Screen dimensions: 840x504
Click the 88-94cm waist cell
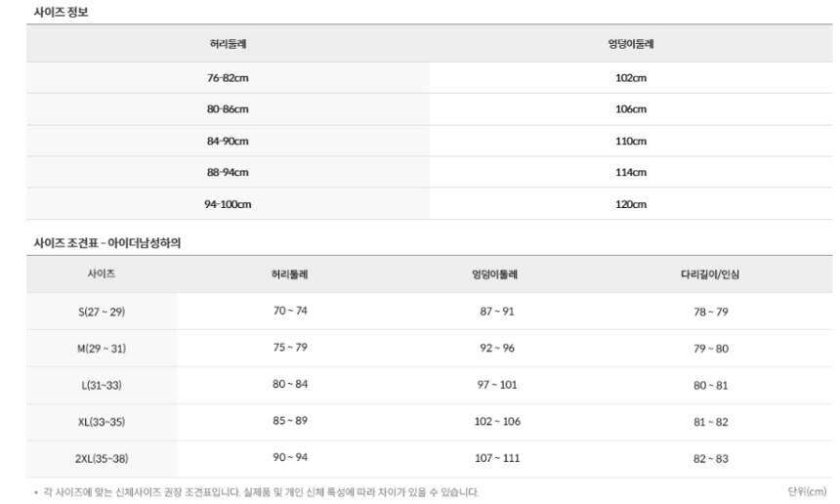coord(228,172)
